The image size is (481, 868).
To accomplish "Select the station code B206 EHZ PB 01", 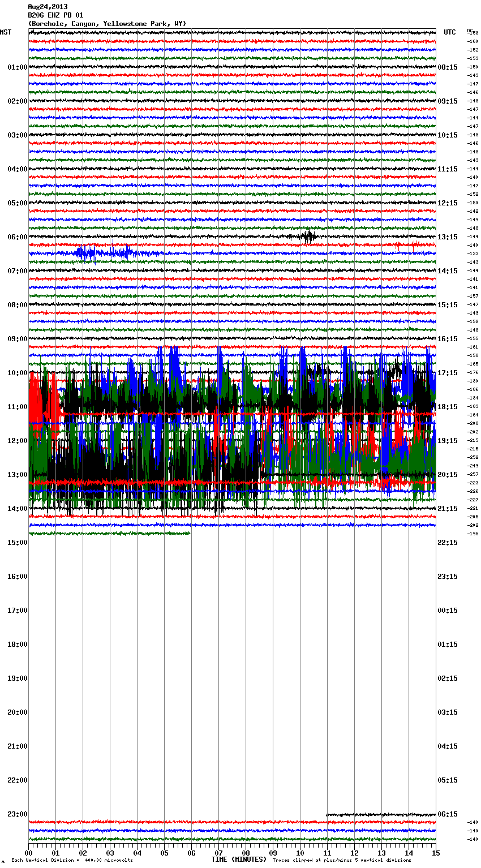I will (x=55, y=15).
